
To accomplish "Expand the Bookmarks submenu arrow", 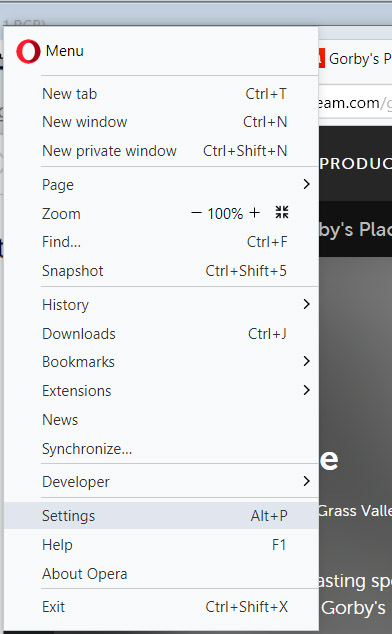I will pos(307,361).
